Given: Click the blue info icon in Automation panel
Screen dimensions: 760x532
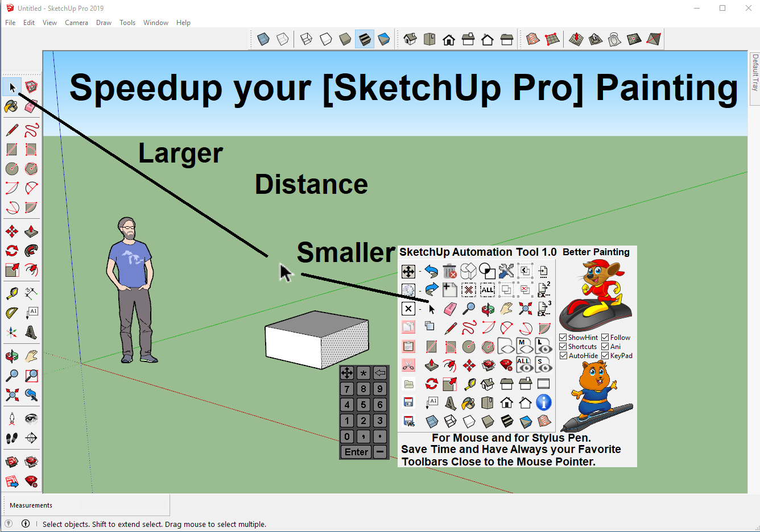Looking at the screenshot, I should pos(544,402).
